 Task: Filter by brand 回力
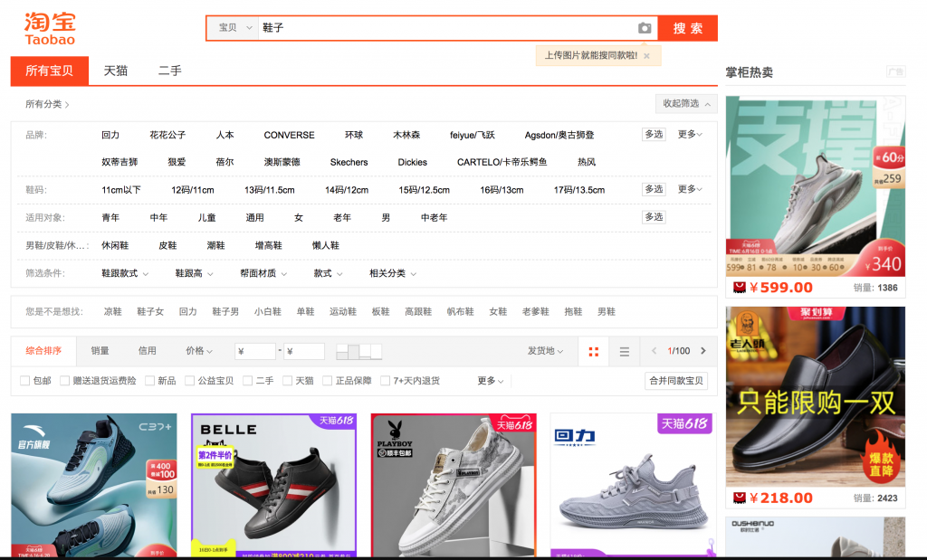(110, 136)
